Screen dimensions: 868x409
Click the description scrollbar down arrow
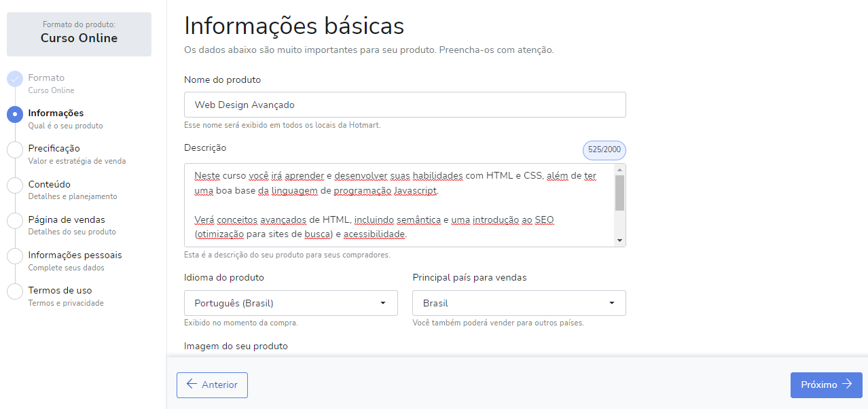(619, 241)
